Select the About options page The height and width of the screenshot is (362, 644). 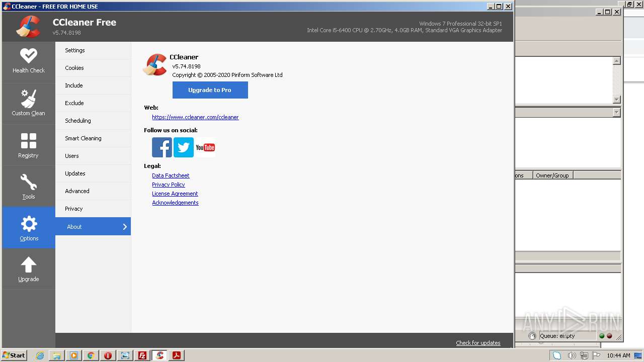(x=93, y=226)
